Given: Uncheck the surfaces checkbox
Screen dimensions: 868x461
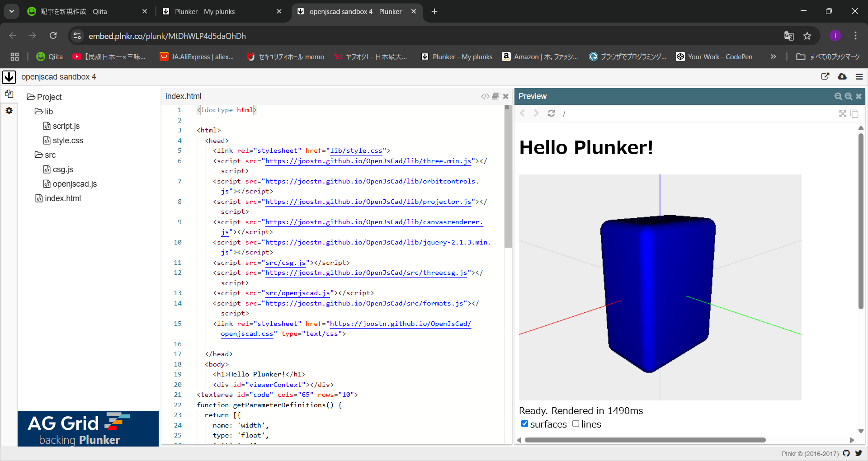Looking at the screenshot, I should 524,424.
